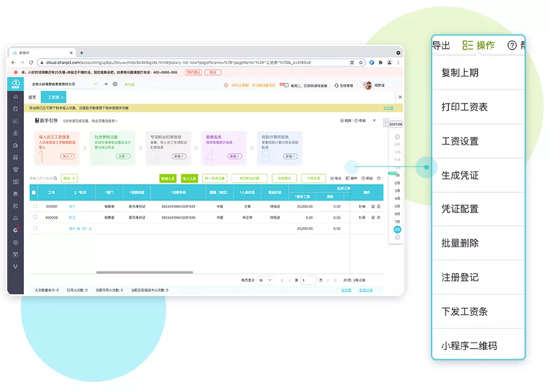
Task: Click the green 新增人员 button
Action: [x=168, y=178]
